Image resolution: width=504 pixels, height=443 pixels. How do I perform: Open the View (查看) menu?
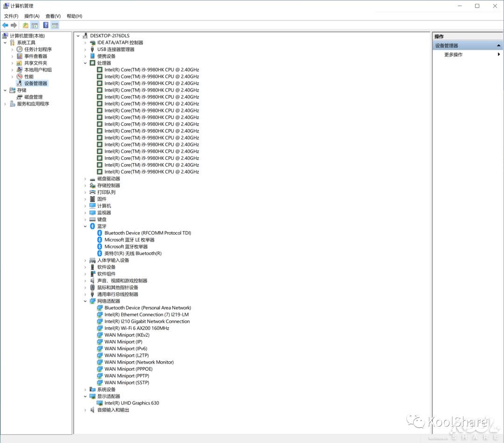(53, 16)
